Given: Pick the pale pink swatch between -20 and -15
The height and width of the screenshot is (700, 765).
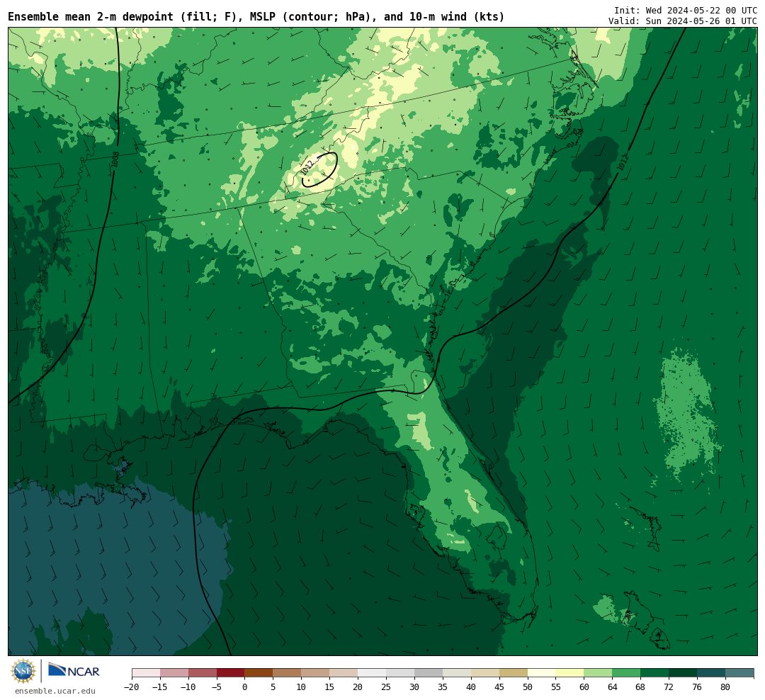Looking at the screenshot, I should click(146, 673).
